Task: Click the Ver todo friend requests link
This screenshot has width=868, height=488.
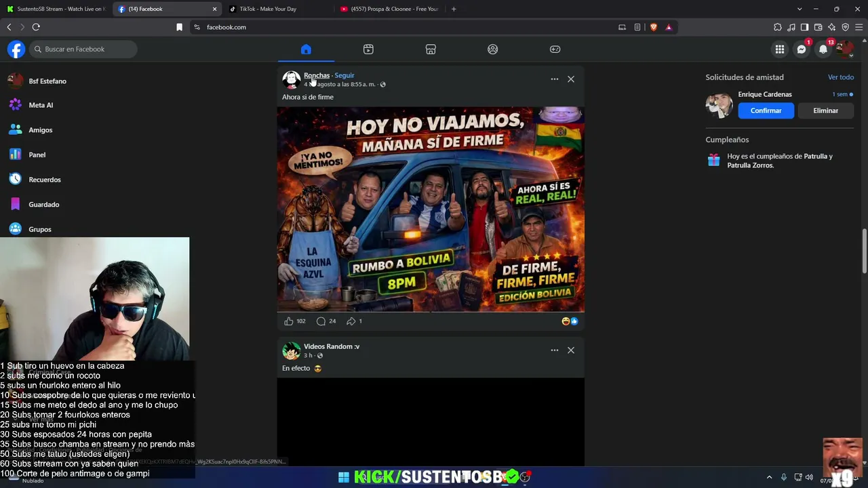Action: tap(841, 77)
